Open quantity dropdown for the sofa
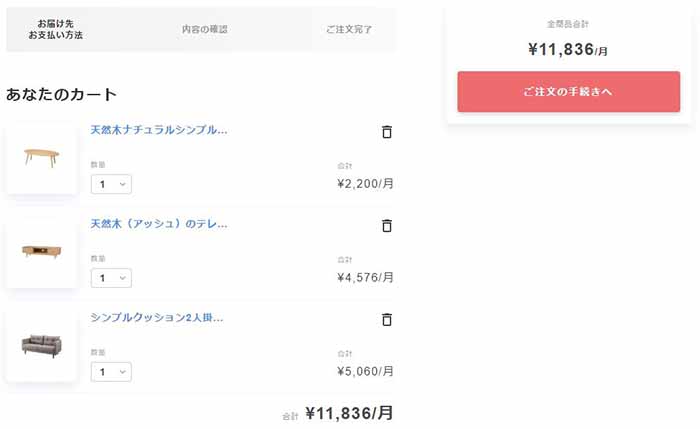The height and width of the screenshot is (429, 700). 111,371
